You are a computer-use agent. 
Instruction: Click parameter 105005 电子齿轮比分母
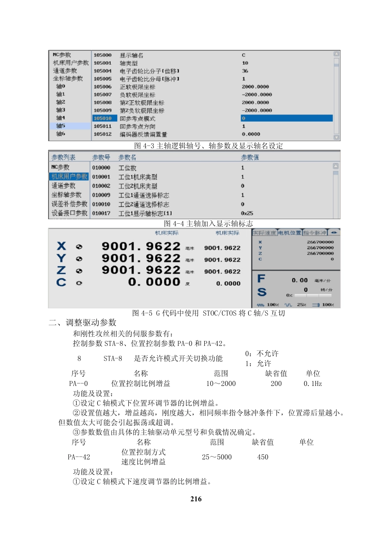213,79
